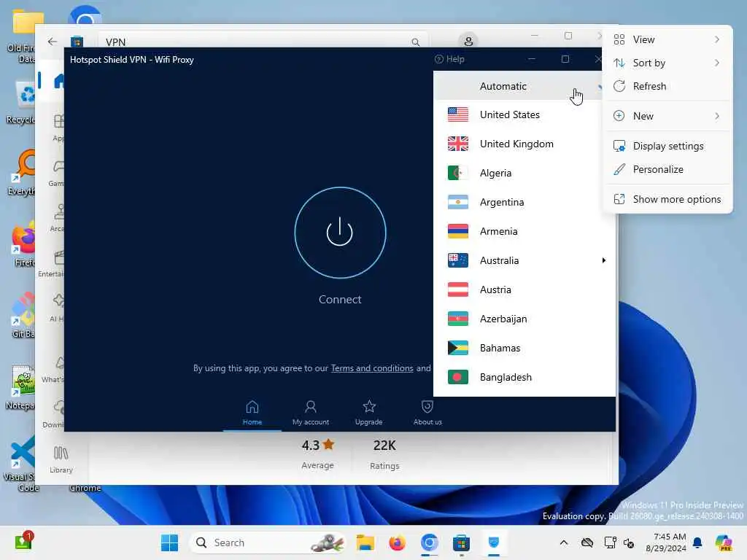Click the Connect power button
Viewport: 747px width, 560px height.
[x=340, y=233]
